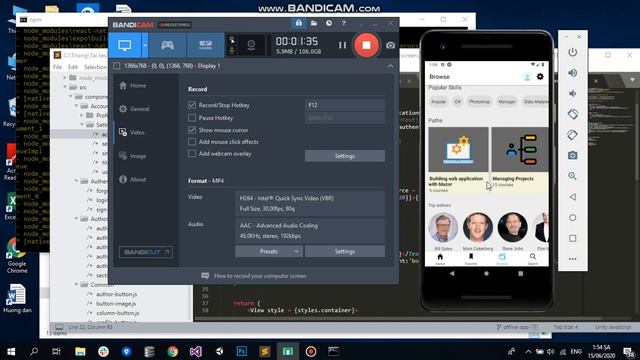640x360 pixels.
Task: Open Steve Jobs author avatar
Action: click(512, 227)
